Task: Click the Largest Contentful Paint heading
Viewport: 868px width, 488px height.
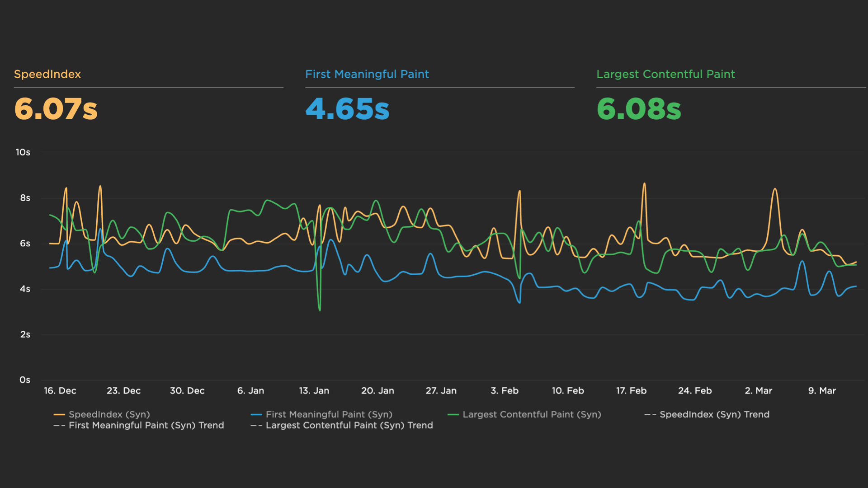Action: pos(665,74)
